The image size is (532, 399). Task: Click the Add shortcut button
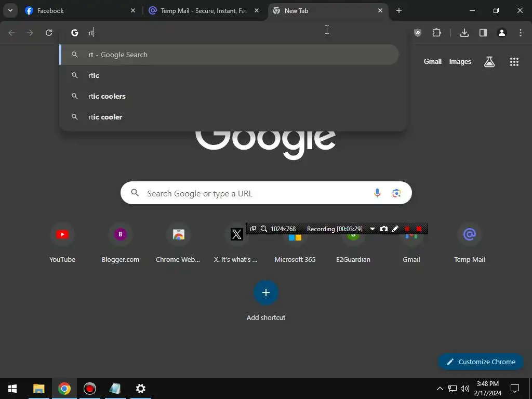266,293
